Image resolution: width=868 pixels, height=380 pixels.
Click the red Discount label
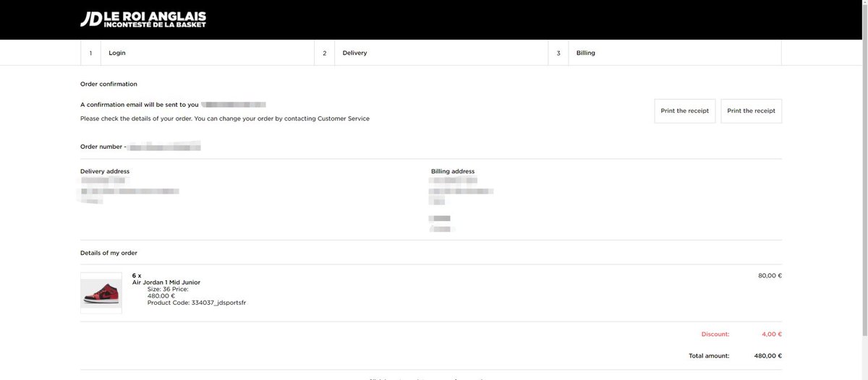715,334
